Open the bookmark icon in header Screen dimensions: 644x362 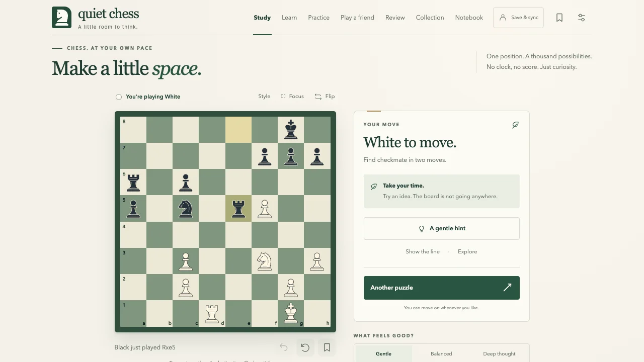click(559, 18)
